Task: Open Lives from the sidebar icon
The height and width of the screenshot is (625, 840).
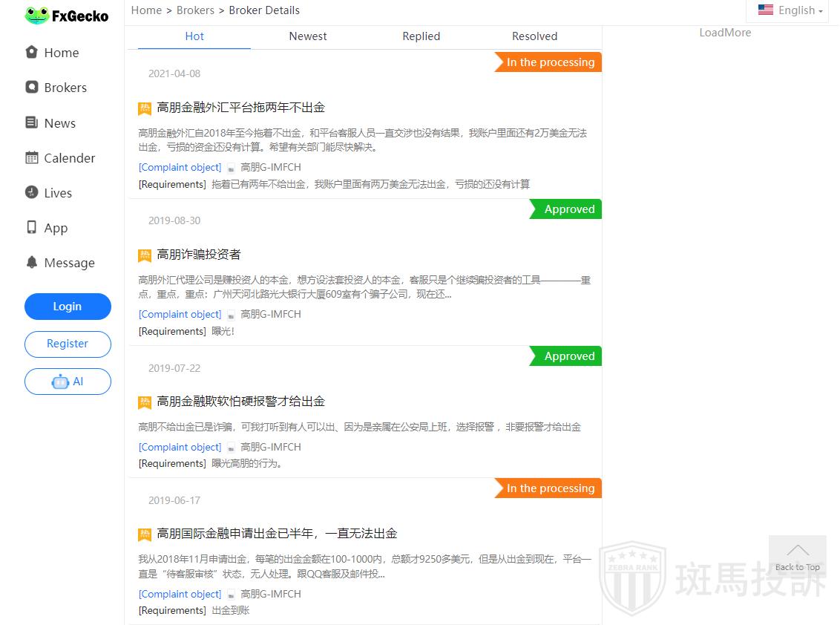Action: (31, 192)
